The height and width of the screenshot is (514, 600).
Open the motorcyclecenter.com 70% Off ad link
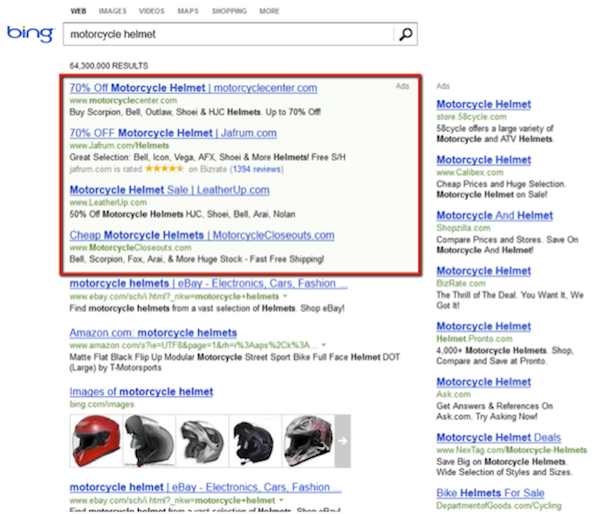pyautogui.click(x=193, y=88)
